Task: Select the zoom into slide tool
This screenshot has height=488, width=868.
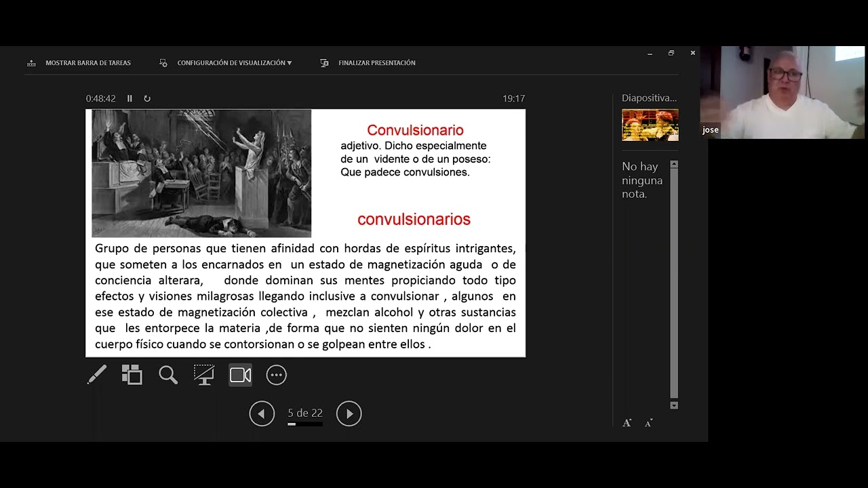Action: pyautogui.click(x=167, y=375)
